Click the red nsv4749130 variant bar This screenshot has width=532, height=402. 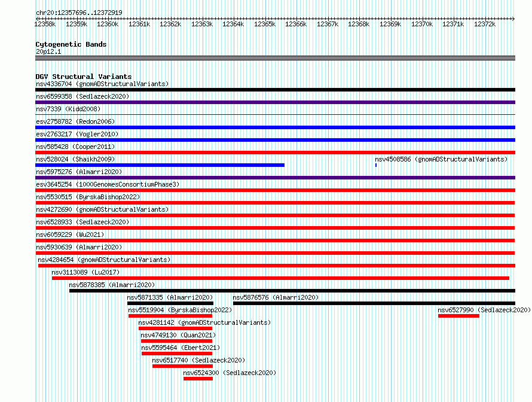pos(177,341)
